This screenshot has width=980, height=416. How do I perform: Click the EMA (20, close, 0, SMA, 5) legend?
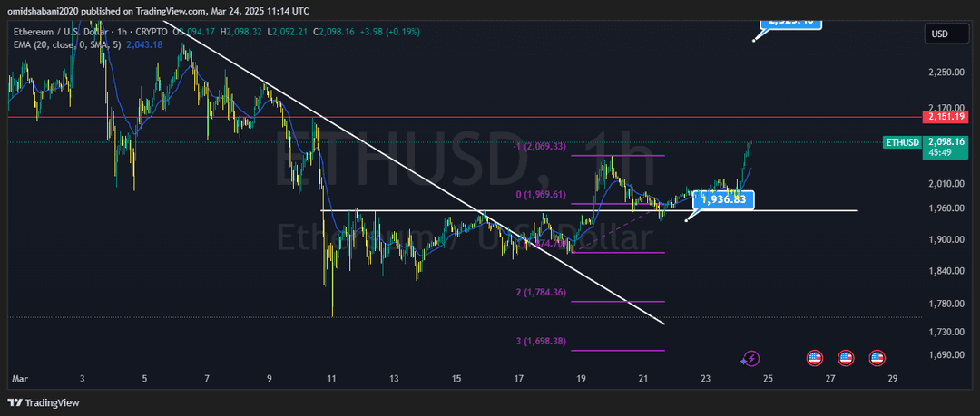point(68,44)
